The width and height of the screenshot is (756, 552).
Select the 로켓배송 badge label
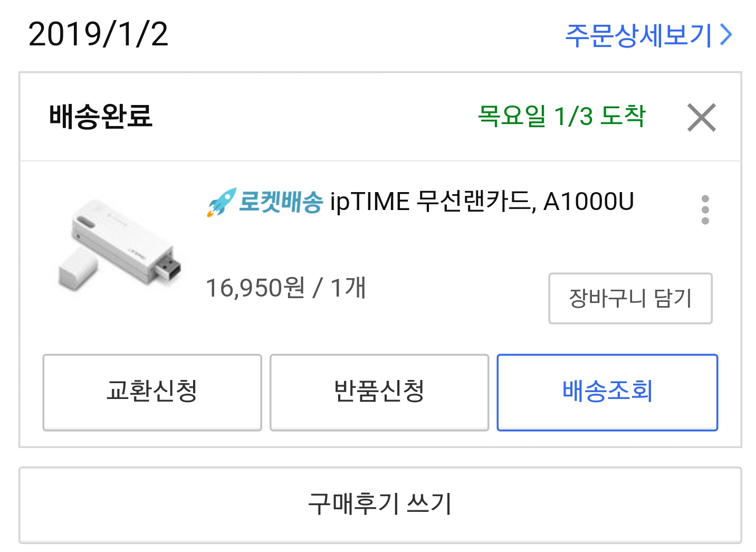pos(280,202)
